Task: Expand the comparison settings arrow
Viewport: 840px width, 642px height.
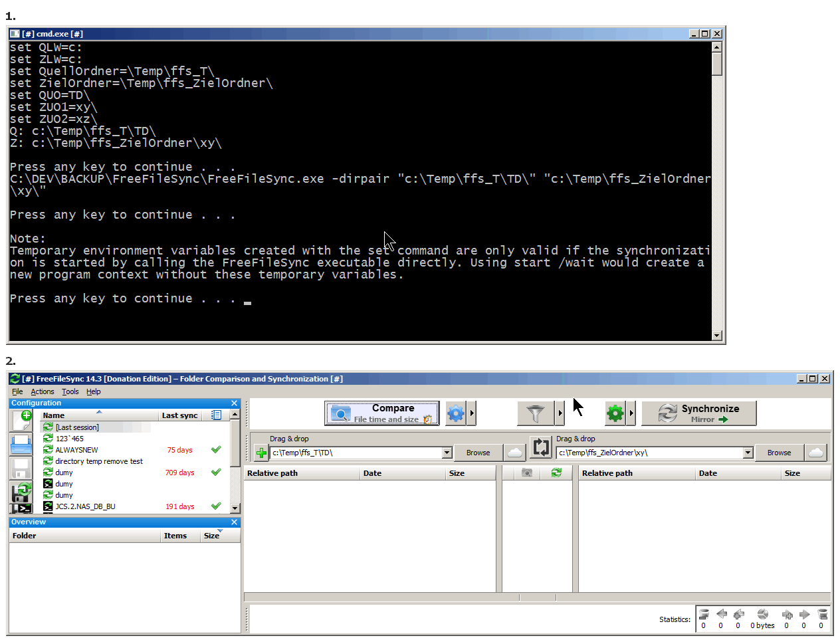Action: (472, 413)
